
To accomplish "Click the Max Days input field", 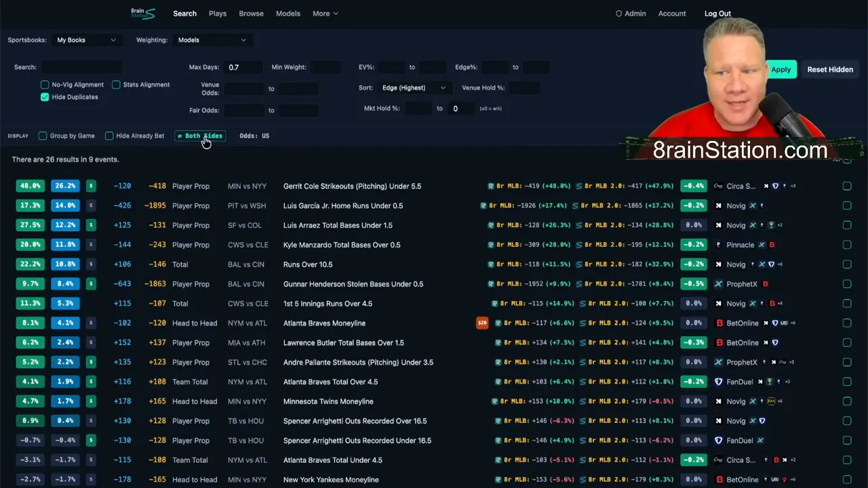I will click(x=243, y=67).
